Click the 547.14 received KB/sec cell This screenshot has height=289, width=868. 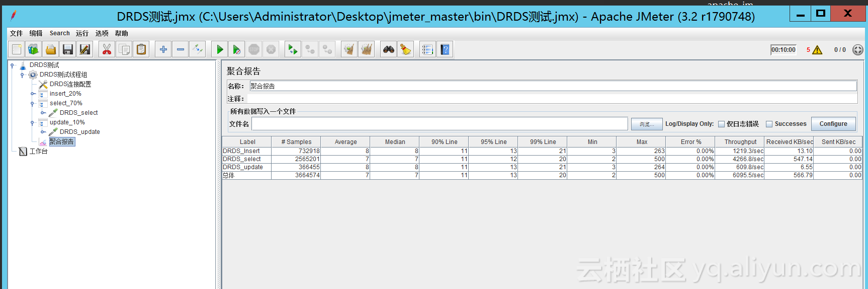(x=789, y=159)
